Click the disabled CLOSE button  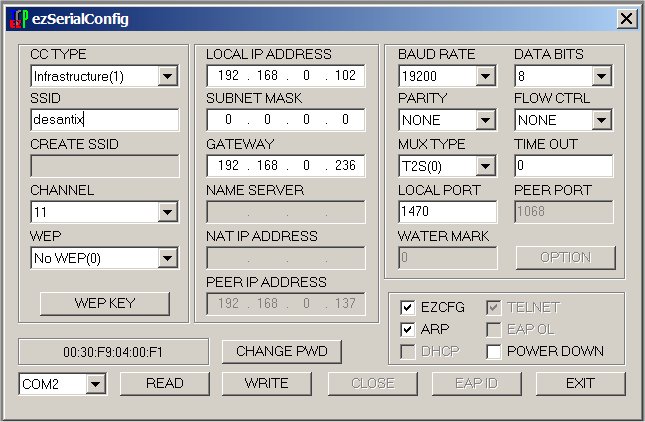pos(373,384)
